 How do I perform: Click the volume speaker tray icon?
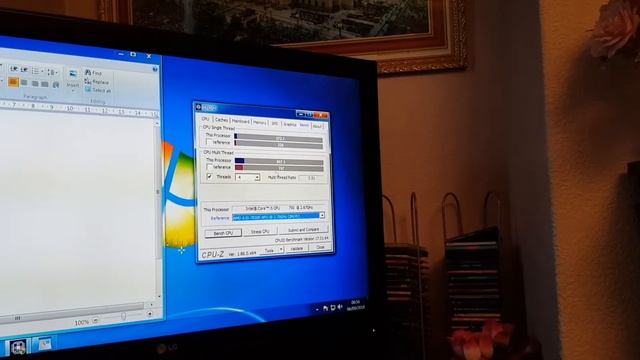(340, 307)
